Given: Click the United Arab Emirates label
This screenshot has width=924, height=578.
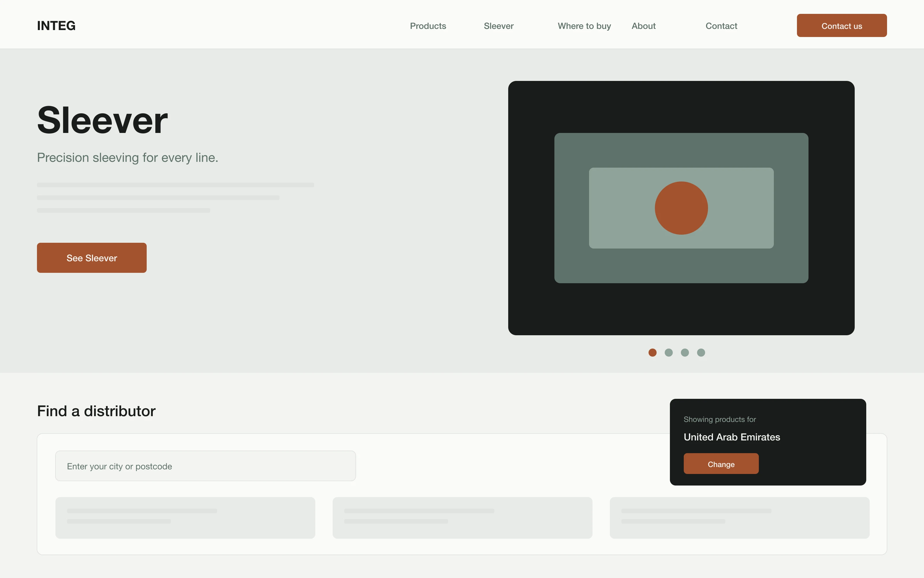Looking at the screenshot, I should [732, 437].
